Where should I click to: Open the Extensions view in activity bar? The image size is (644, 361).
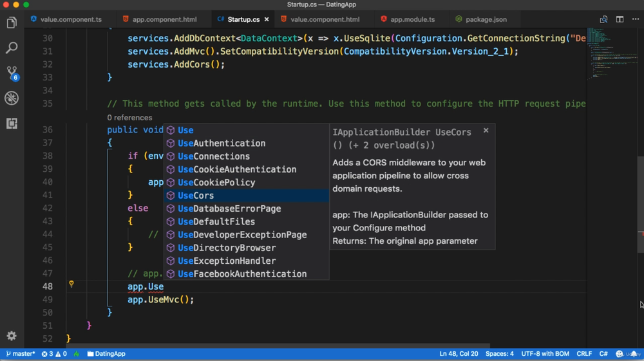tap(12, 123)
